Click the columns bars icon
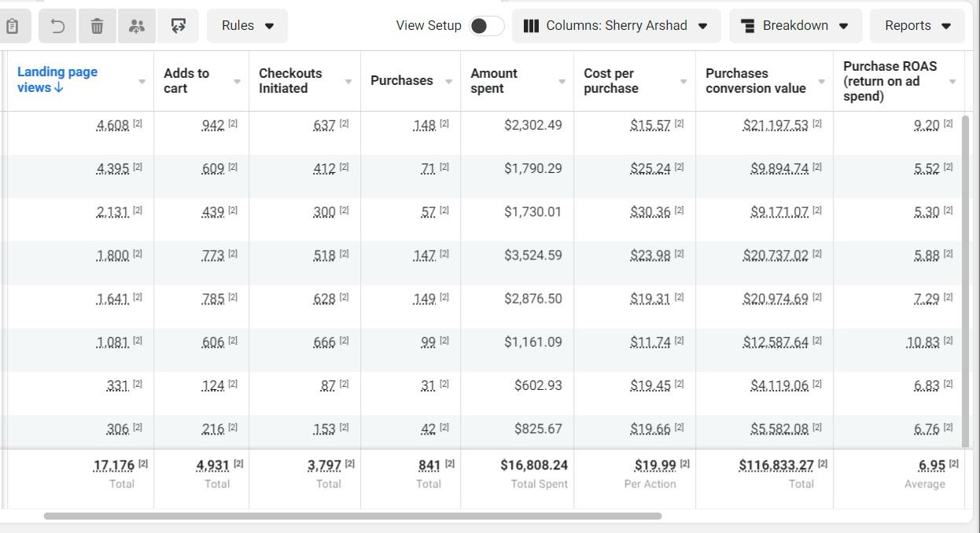 (x=531, y=26)
